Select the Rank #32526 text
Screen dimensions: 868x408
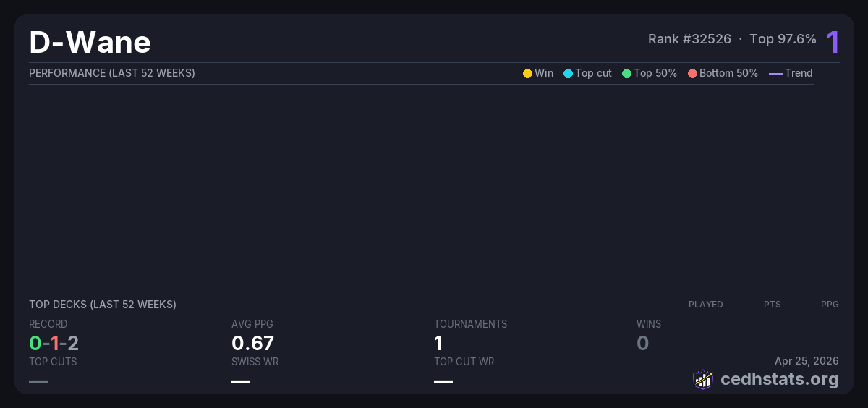click(x=689, y=39)
